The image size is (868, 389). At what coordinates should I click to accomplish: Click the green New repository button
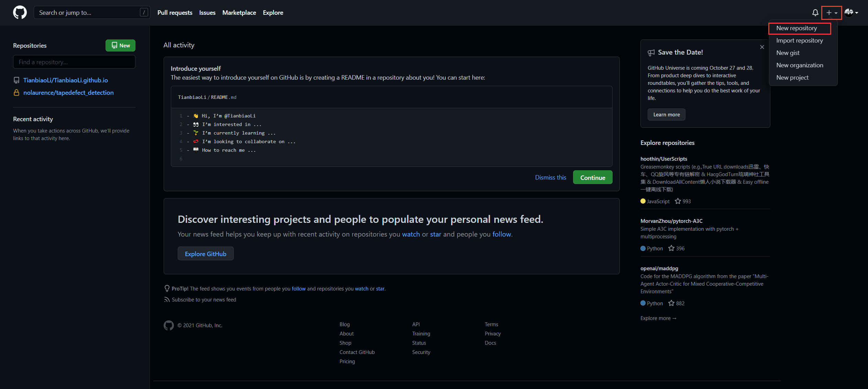point(120,45)
